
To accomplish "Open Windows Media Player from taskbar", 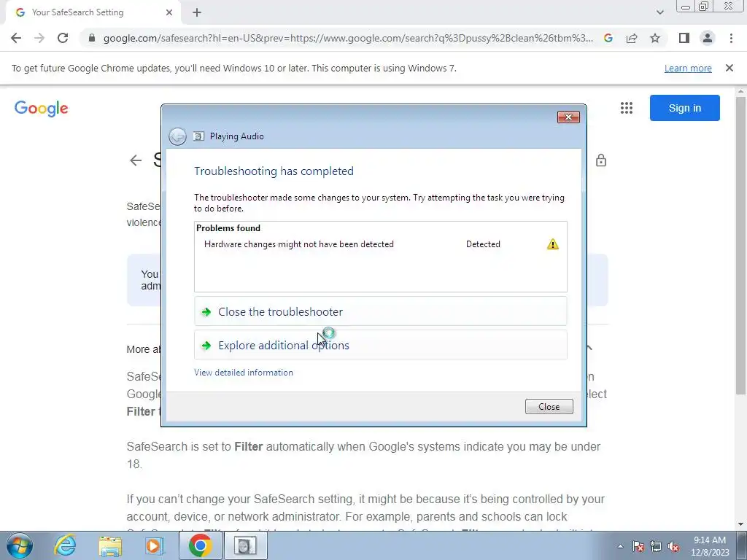I will click(x=155, y=545).
